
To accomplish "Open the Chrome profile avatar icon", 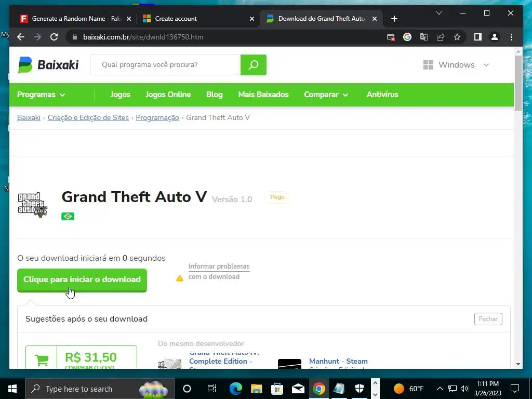I will click(x=495, y=37).
